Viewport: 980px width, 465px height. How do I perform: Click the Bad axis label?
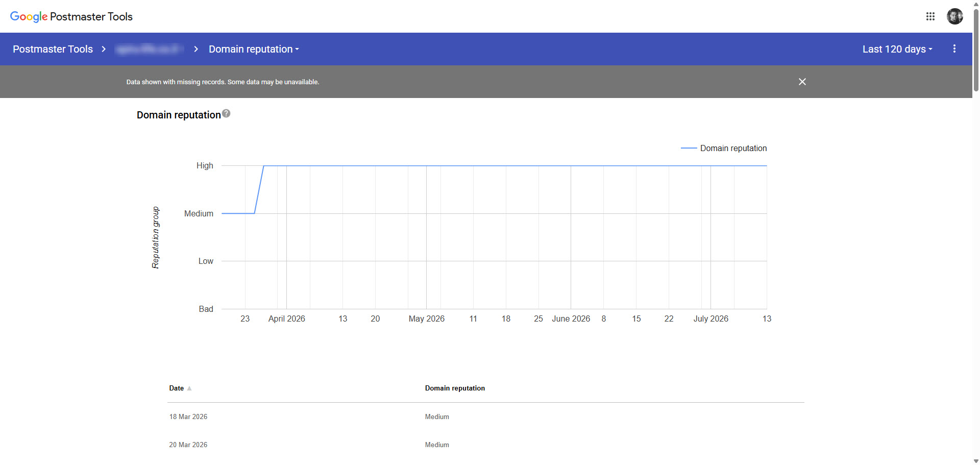click(206, 309)
